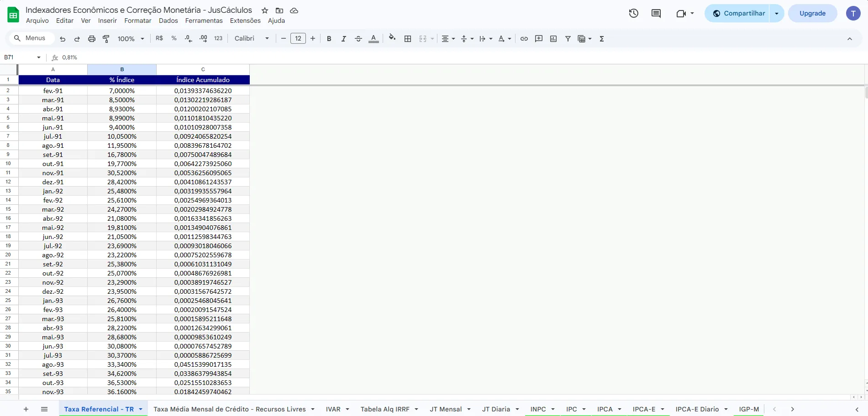Star this document
Viewport: 868px width, 416px height.
(x=265, y=10)
